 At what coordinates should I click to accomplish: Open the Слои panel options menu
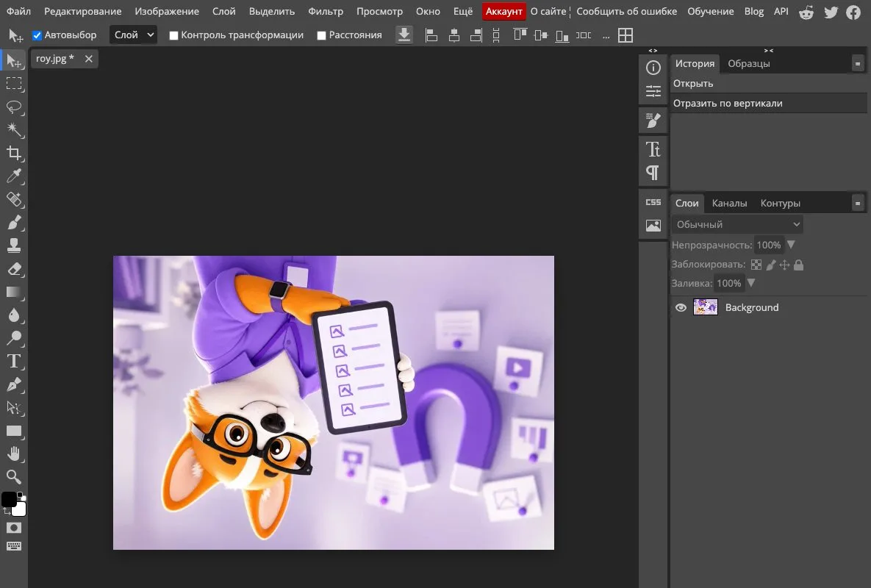click(858, 204)
